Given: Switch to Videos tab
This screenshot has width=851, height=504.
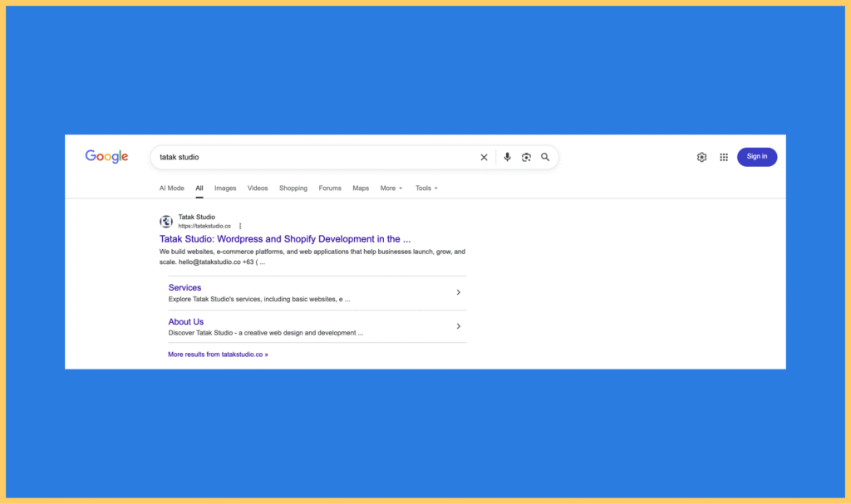Looking at the screenshot, I should (258, 188).
